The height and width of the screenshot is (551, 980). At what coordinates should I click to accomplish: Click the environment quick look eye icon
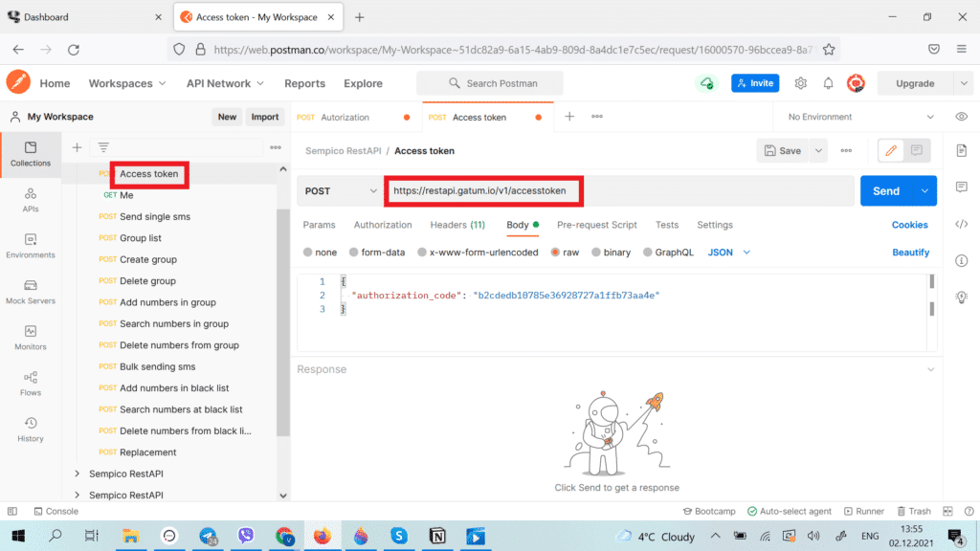(961, 117)
